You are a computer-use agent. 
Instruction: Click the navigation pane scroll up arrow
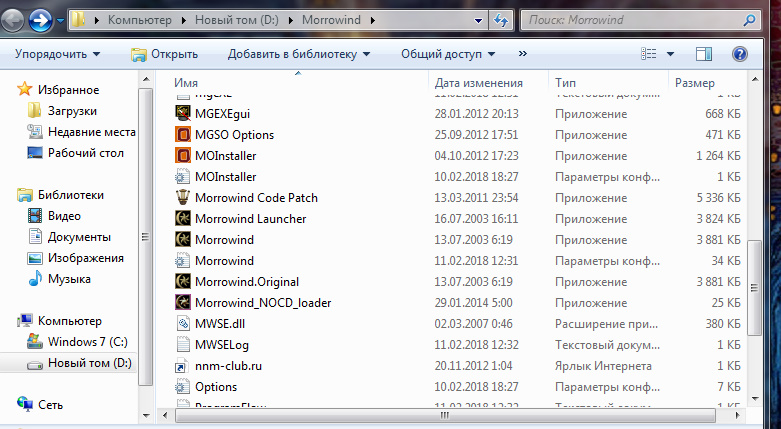[146, 79]
